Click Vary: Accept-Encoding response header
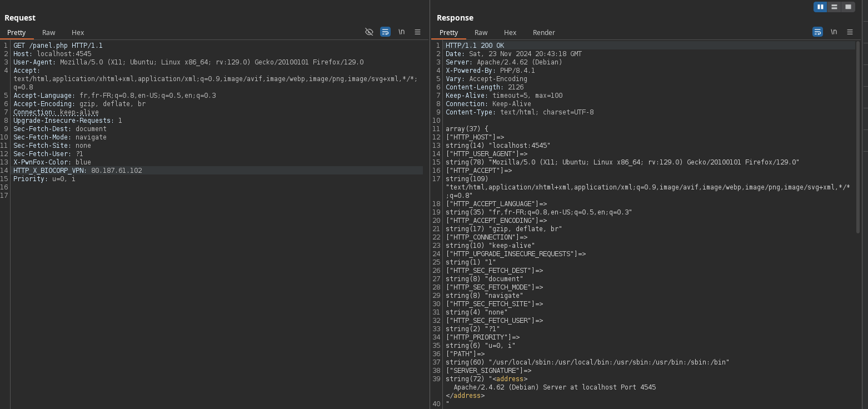This screenshot has height=409, width=868. pos(486,79)
